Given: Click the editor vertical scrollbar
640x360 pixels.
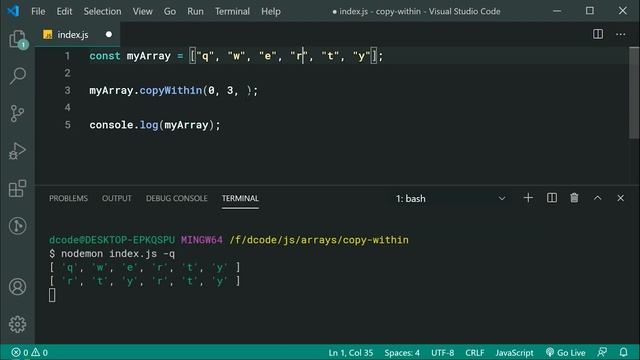Looking at the screenshot, I should click(634, 93).
